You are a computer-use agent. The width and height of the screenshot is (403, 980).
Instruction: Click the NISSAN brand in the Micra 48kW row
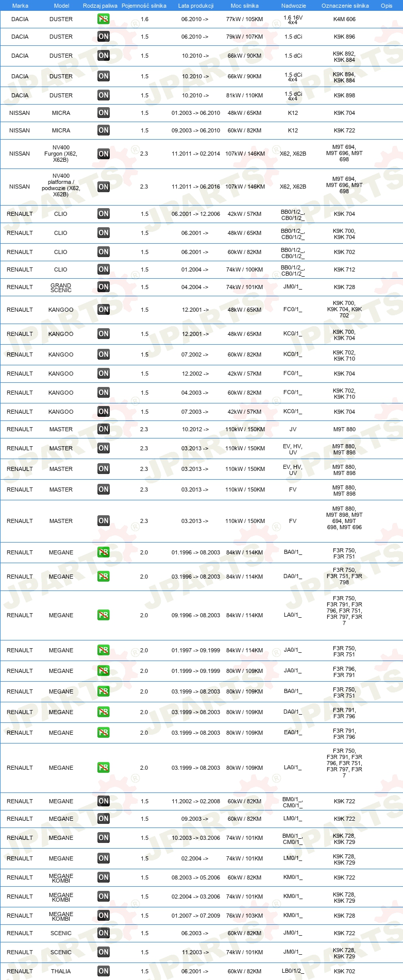(x=20, y=113)
